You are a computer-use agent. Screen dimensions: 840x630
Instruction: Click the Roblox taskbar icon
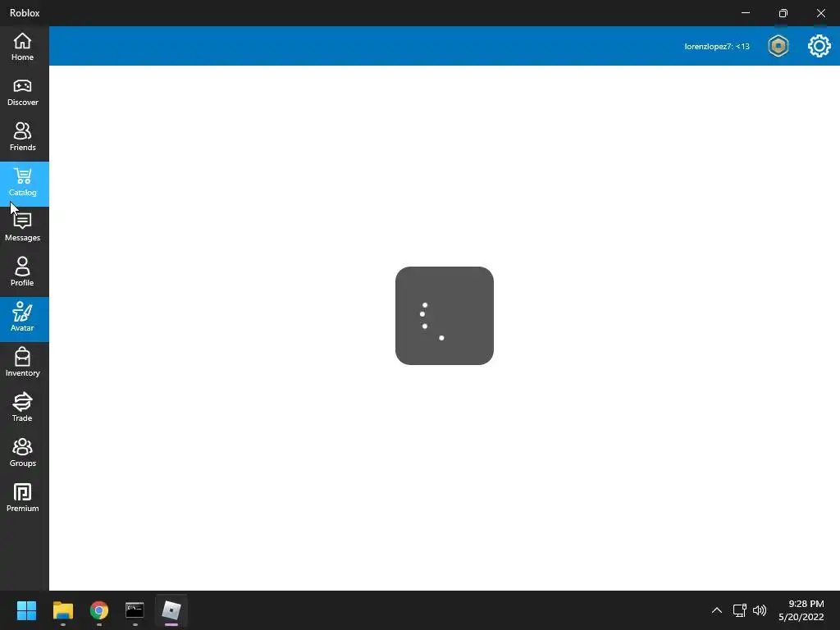click(x=171, y=610)
